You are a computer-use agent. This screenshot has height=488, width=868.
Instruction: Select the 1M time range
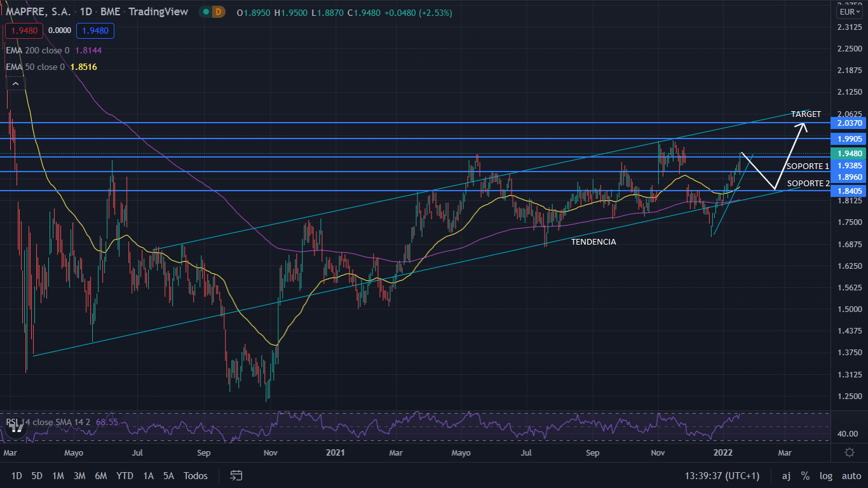58,475
